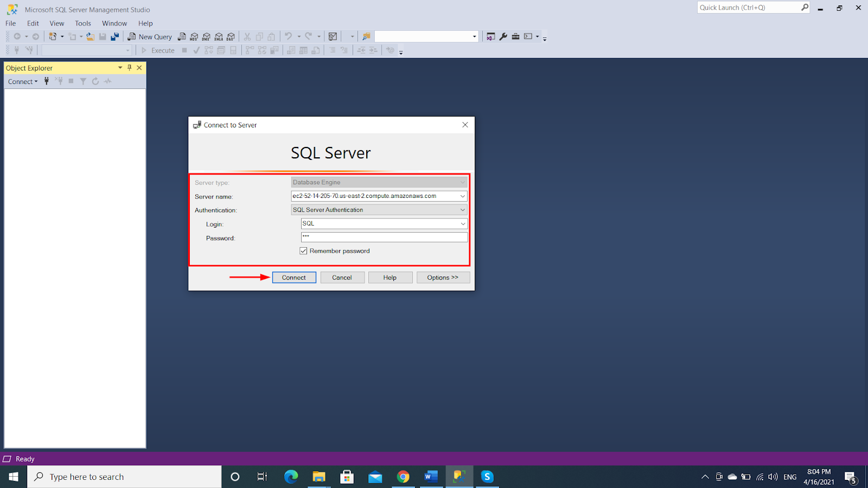Toggle the Remember password checkbox
Image resolution: width=868 pixels, height=488 pixels.
pos(303,251)
